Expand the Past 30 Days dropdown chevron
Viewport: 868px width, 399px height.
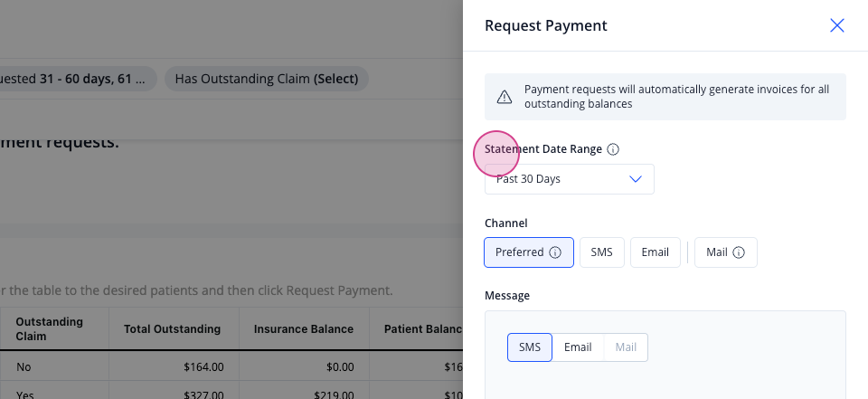pos(636,179)
